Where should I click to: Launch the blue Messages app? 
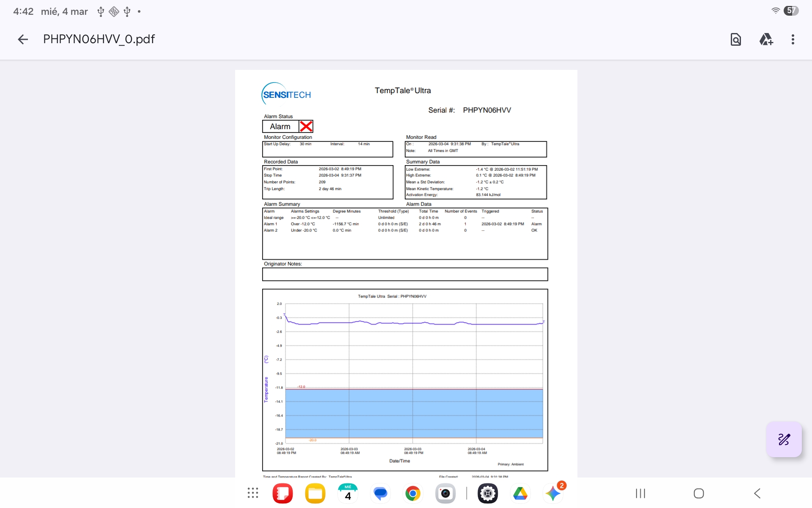(380, 493)
